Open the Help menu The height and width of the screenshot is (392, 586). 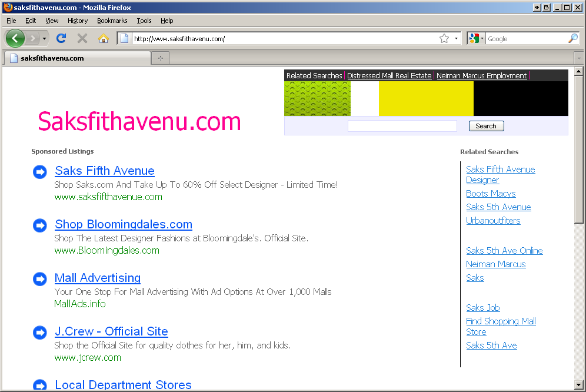[167, 21]
